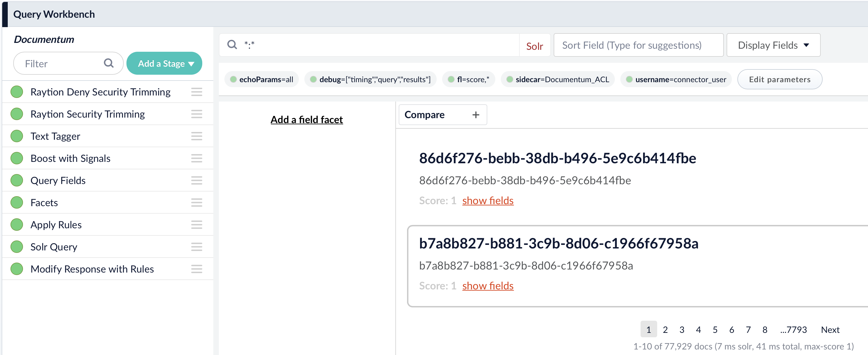Toggle the green status dot on Boost with Signals

coord(17,158)
